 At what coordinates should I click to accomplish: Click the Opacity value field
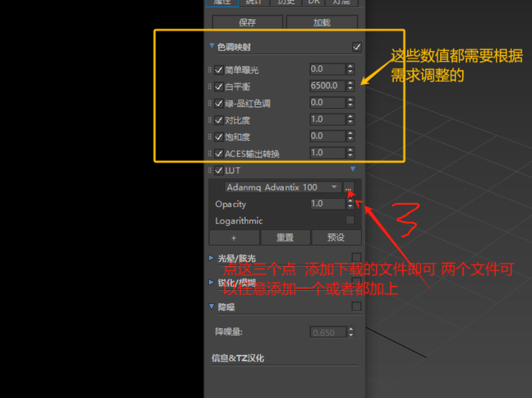tap(327, 204)
